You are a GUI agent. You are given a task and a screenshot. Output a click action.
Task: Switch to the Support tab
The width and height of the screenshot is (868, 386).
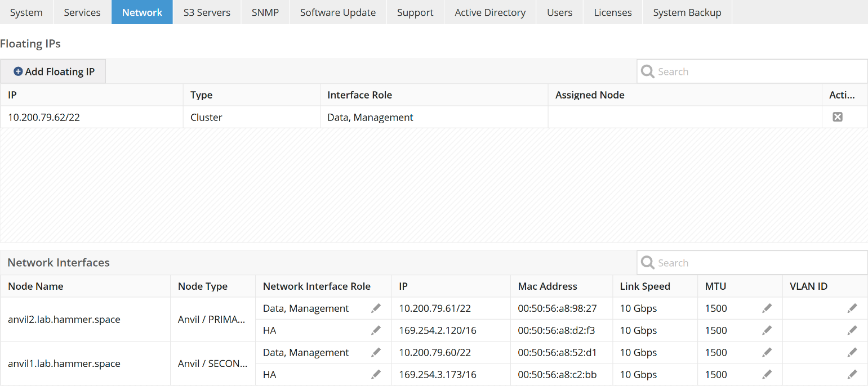tap(415, 12)
